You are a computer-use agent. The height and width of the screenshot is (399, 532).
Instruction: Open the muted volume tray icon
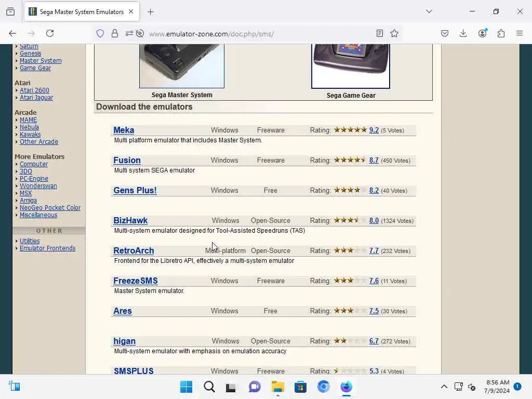[472, 387]
